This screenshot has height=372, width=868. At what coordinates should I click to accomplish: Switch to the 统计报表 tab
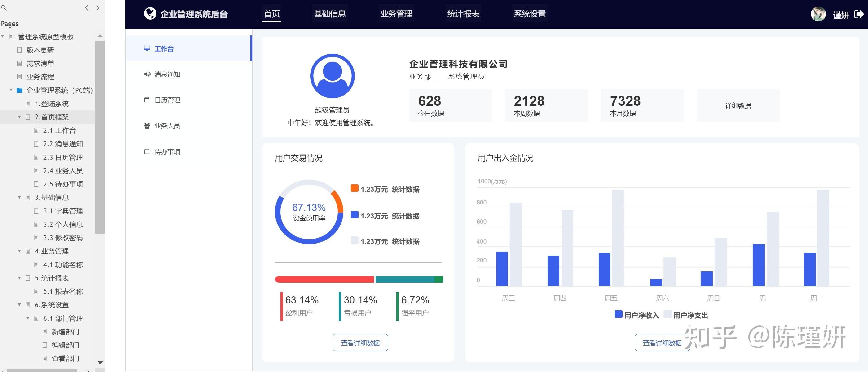(464, 14)
